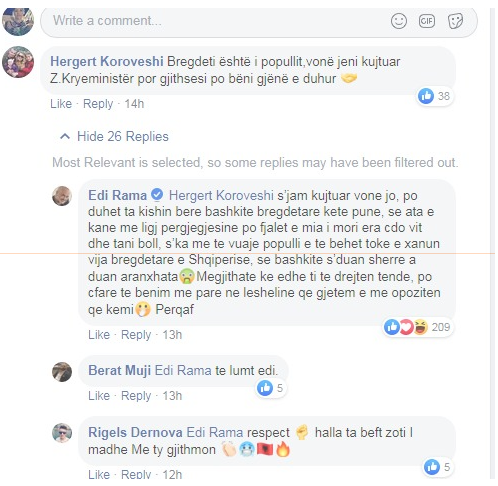Open reactions summary showing 209 on Edi Rama's reply
This screenshot has width=498, height=486.
tap(417, 327)
